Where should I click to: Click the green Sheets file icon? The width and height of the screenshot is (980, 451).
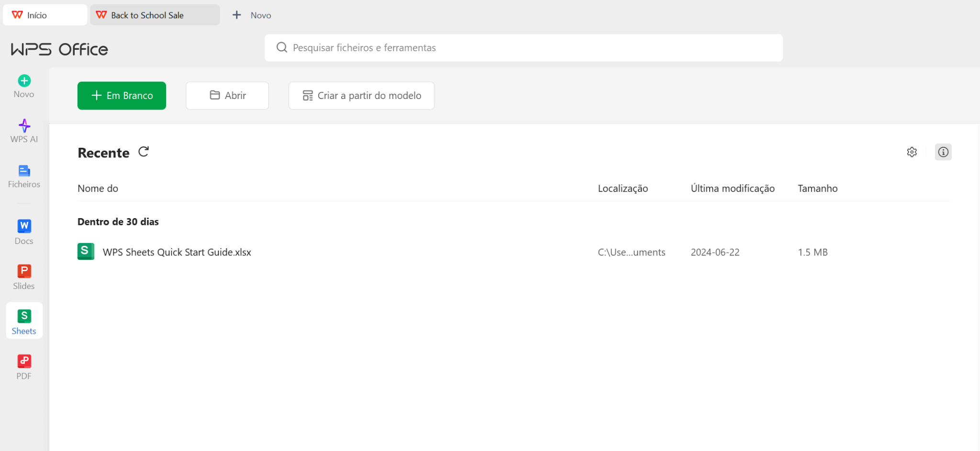click(86, 252)
